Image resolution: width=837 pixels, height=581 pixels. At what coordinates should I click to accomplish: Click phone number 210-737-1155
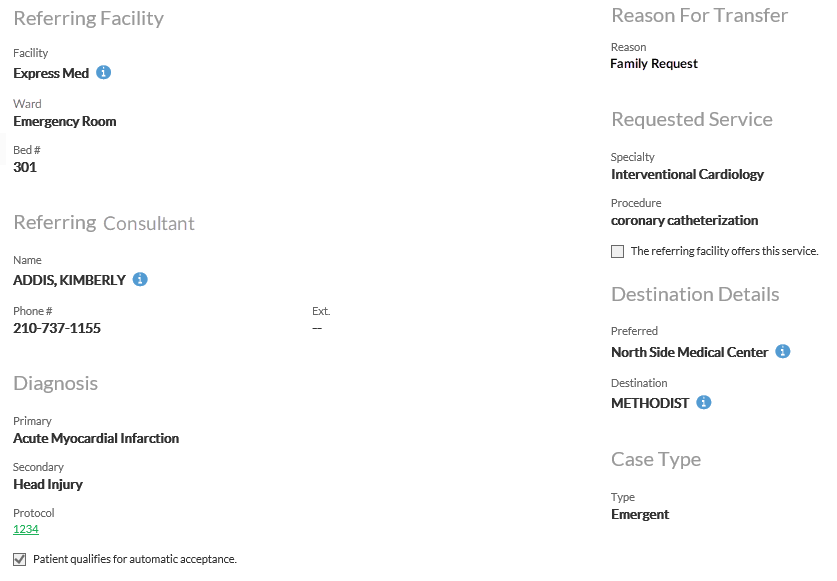pyautogui.click(x=57, y=328)
